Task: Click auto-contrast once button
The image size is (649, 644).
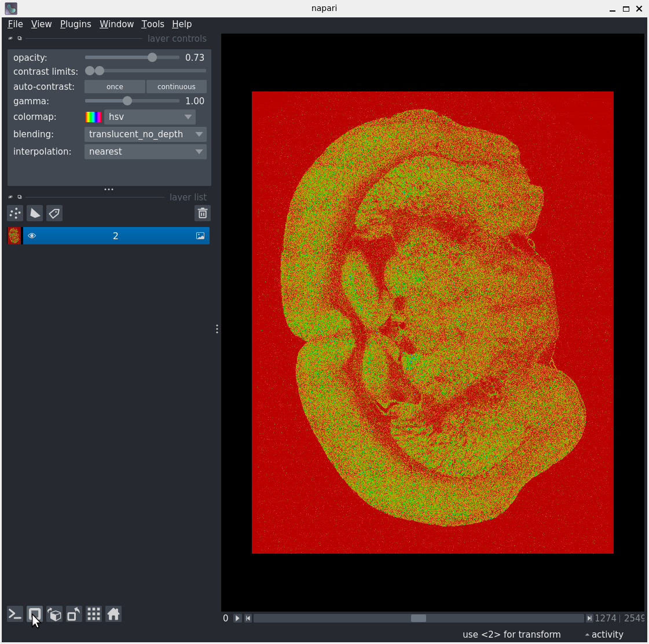Action: 115,87
